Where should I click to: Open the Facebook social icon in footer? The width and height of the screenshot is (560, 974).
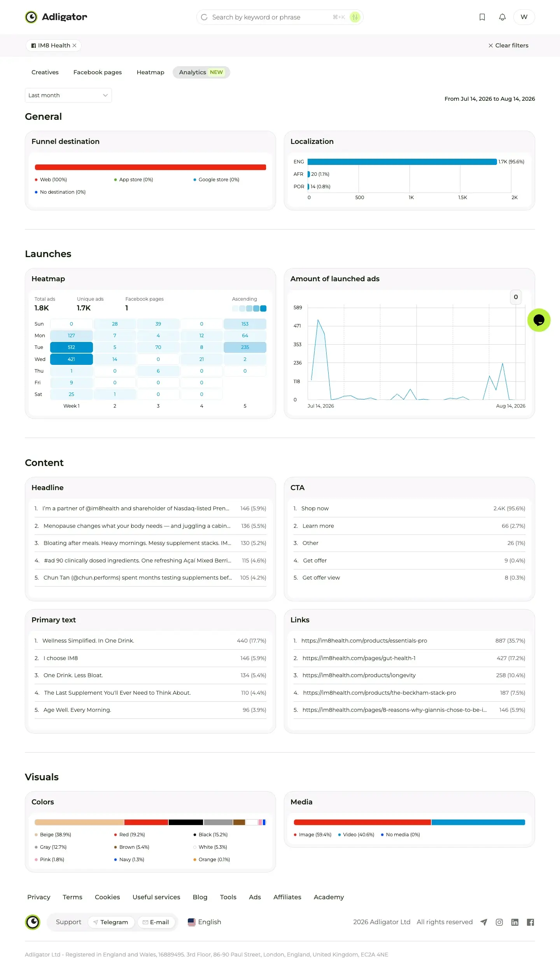(530, 922)
